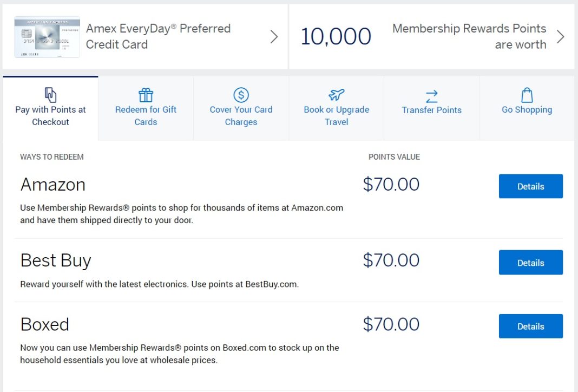Image resolution: width=578 pixels, height=392 pixels.
Task: Click Details for the Amazon redemption
Action: coord(530,186)
